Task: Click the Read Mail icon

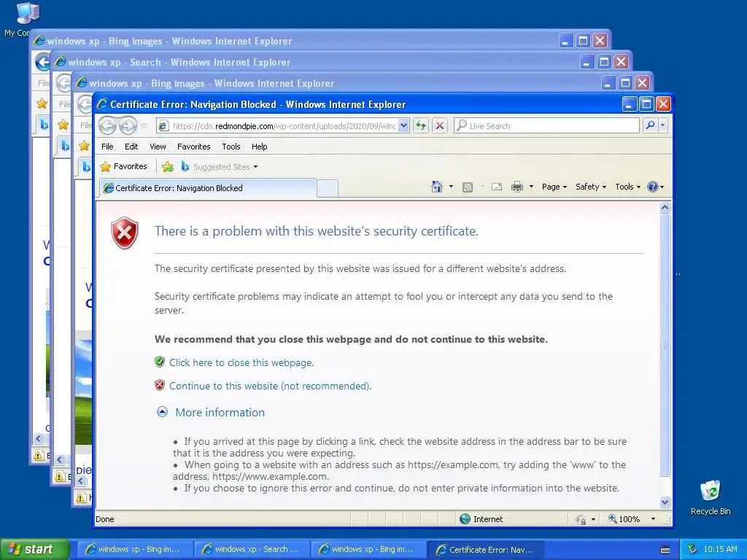Action: (x=496, y=187)
